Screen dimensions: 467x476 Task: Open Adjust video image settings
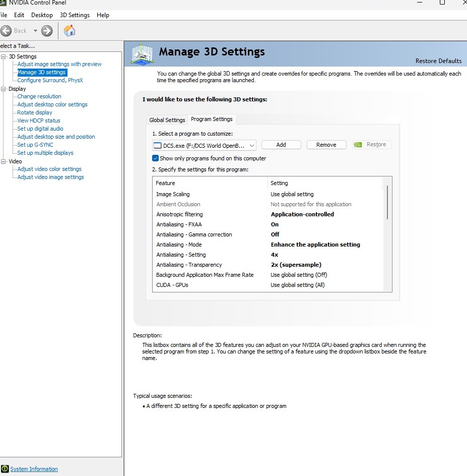point(51,177)
